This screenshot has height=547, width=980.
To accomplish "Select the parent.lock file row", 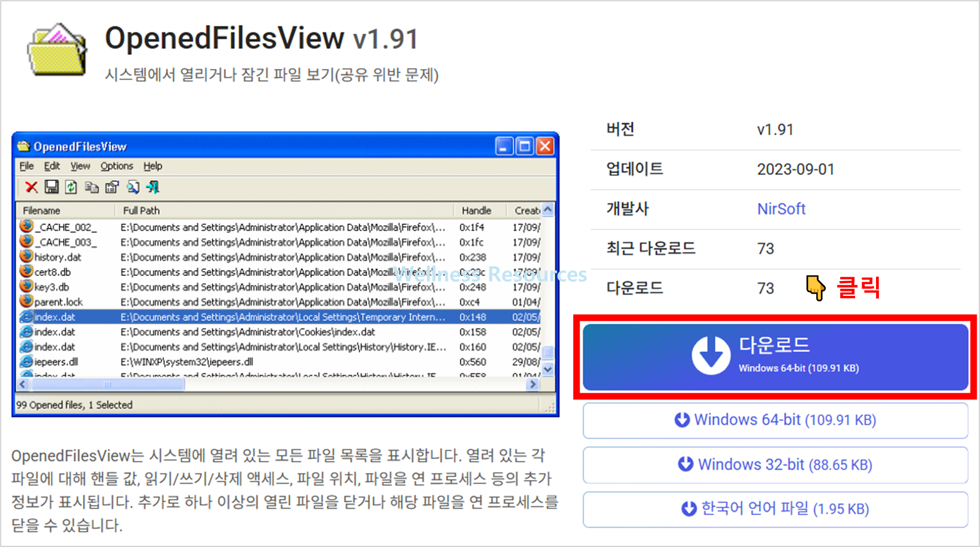I will (279, 302).
